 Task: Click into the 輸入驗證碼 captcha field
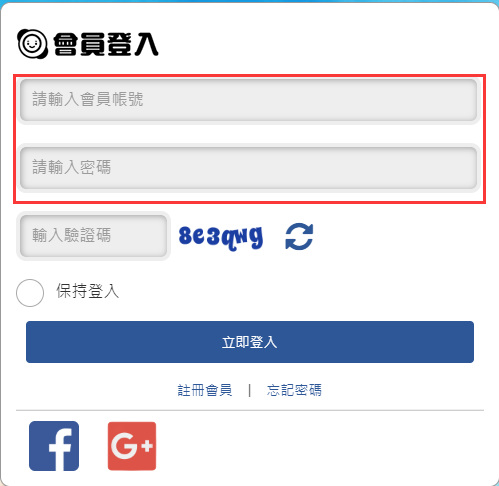click(x=93, y=236)
